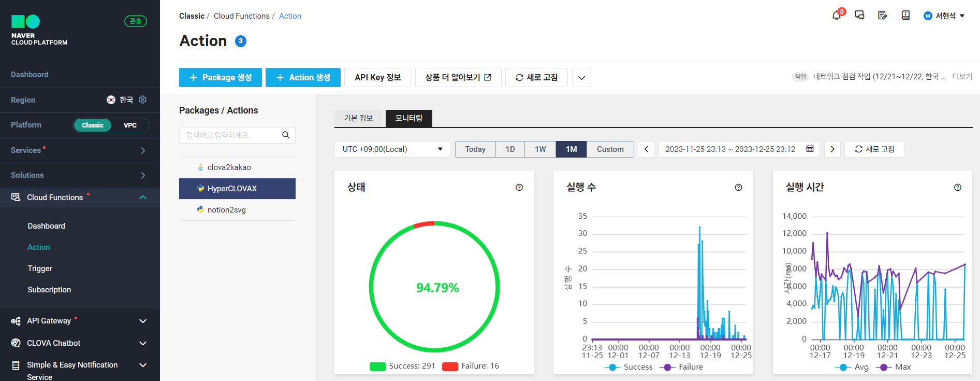This screenshot has width=980, height=381.
Task: Click Simple & Easy Notification Service icon
Action: click(x=16, y=365)
